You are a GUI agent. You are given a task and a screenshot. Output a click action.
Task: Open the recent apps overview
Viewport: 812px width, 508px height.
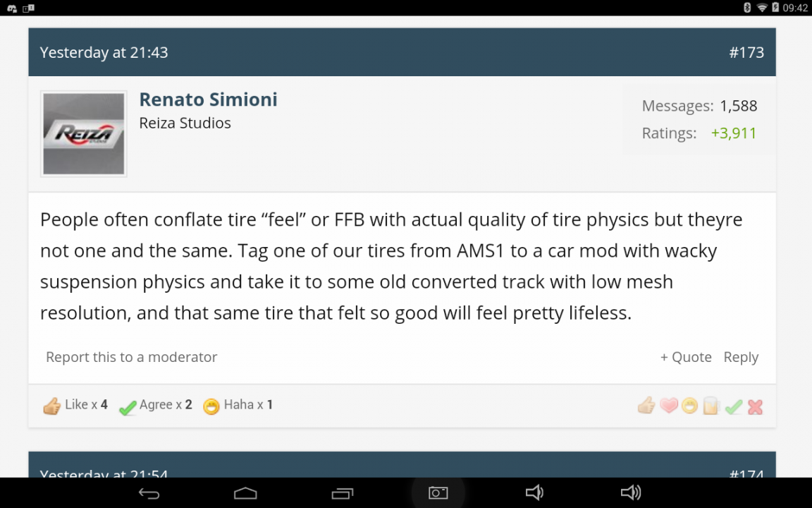tap(342, 493)
